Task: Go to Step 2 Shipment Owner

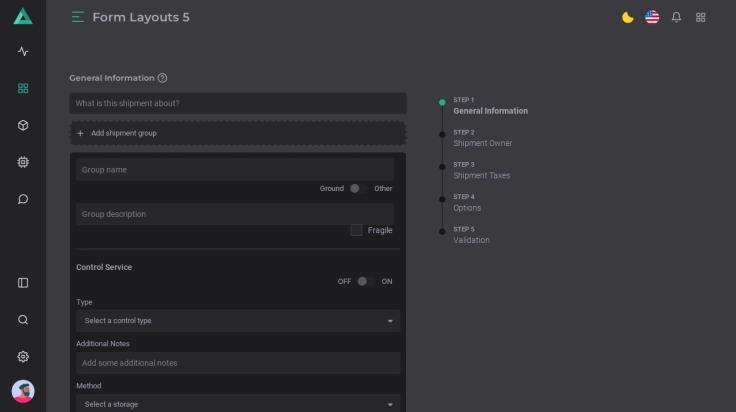Action: tap(482, 138)
